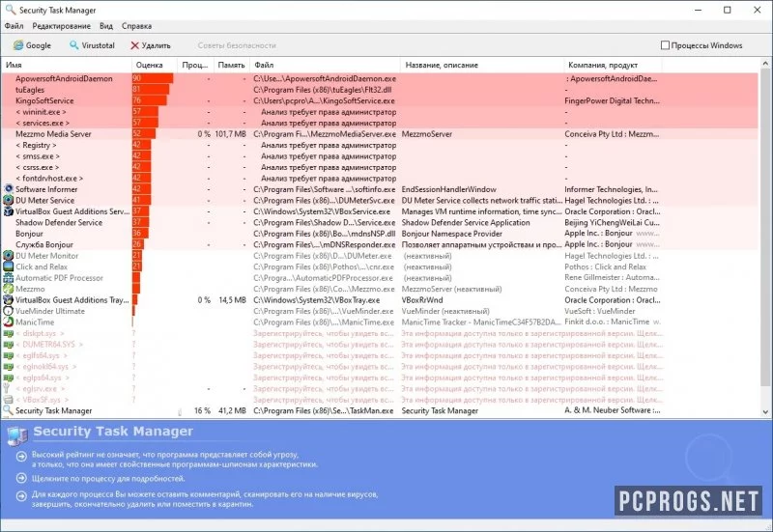The image size is (773, 532).
Task: Select the tuEagles process name
Action: (x=30, y=90)
